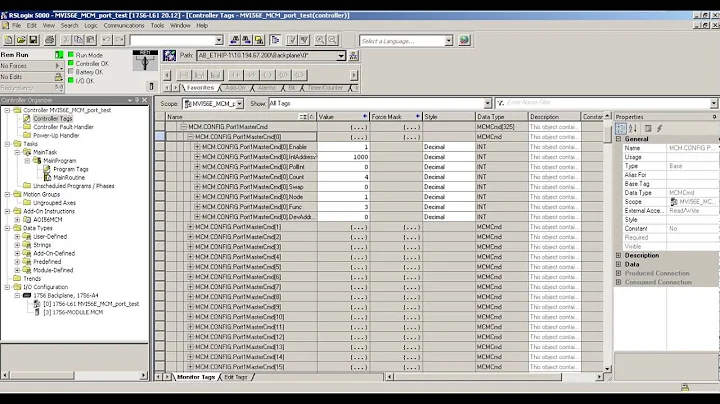
Task: Click the I/O OK green indicator
Action: [71, 80]
